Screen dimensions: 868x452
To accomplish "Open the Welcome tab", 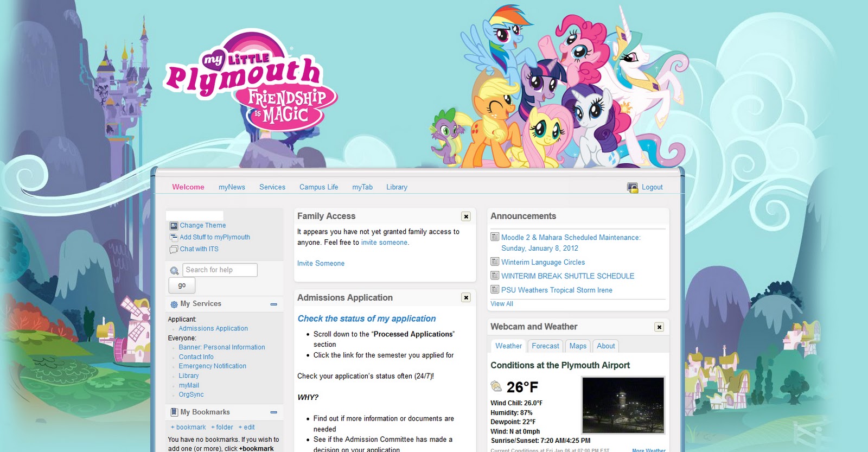I will [188, 187].
